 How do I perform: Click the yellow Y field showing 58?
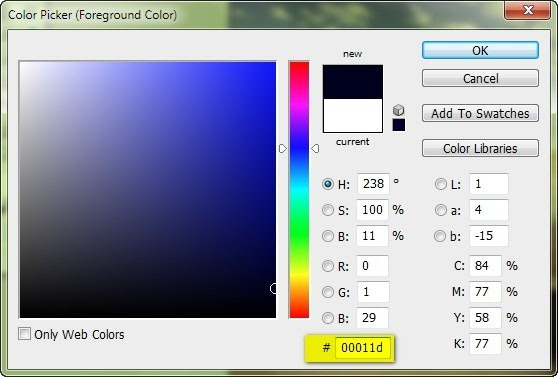click(x=485, y=318)
